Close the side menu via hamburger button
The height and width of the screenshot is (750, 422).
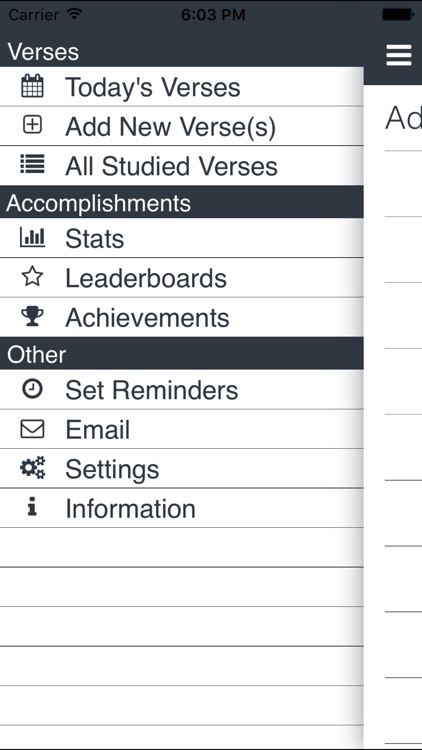[399, 55]
